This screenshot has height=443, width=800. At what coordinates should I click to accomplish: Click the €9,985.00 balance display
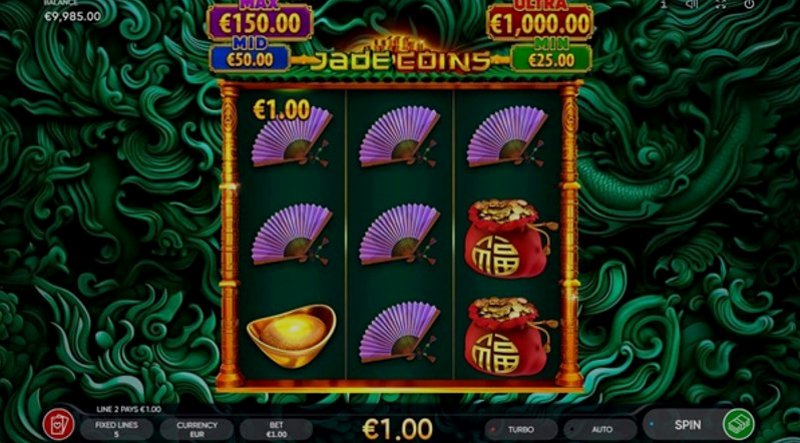[x=72, y=16]
